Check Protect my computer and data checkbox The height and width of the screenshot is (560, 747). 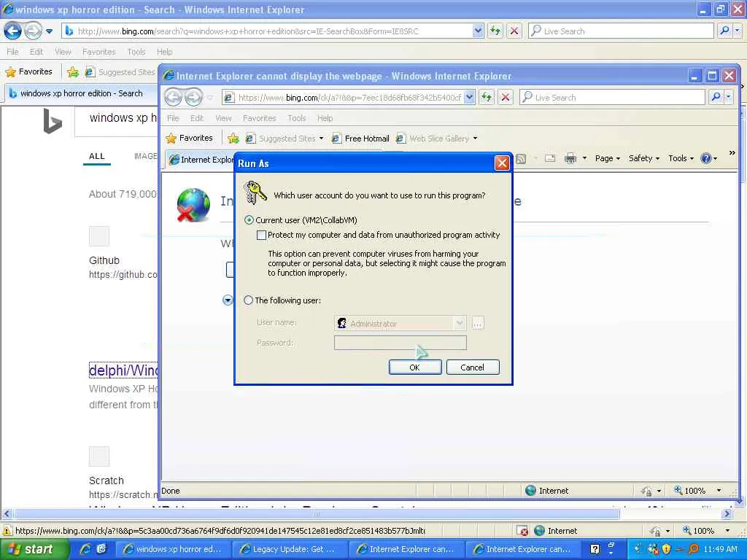pyautogui.click(x=261, y=235)
